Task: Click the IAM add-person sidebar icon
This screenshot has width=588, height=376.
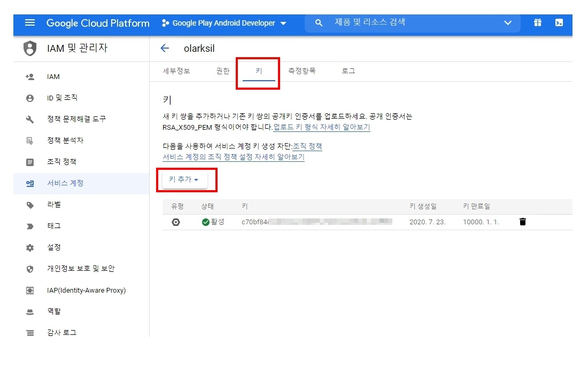Action: coord(30,77)
